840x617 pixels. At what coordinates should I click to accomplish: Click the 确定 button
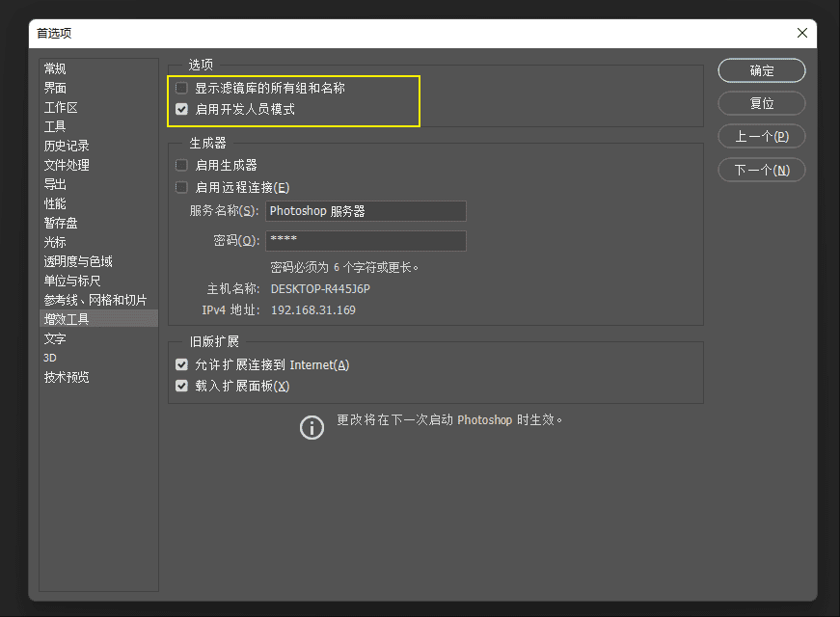(x=761, y=70)
